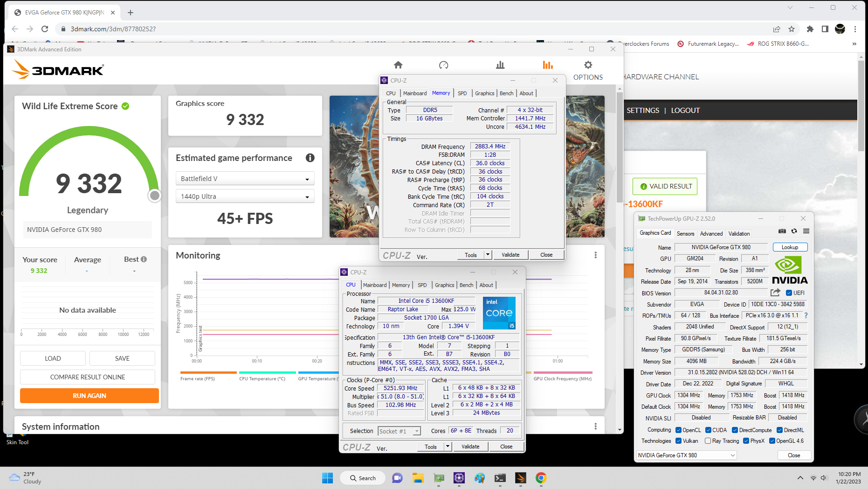This screenshot has height=489, width=868.
Task: Click the score gauge end handle
Action: point(154,196)
